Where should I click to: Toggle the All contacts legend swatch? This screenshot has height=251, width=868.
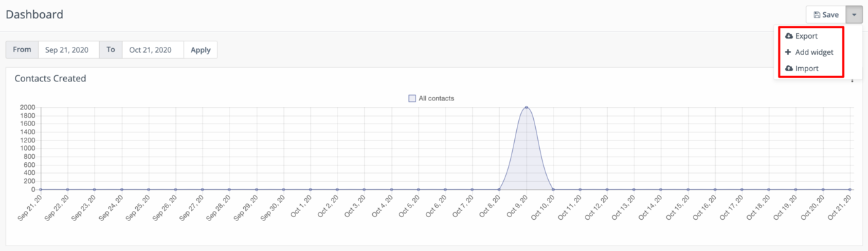coord(412,98)
